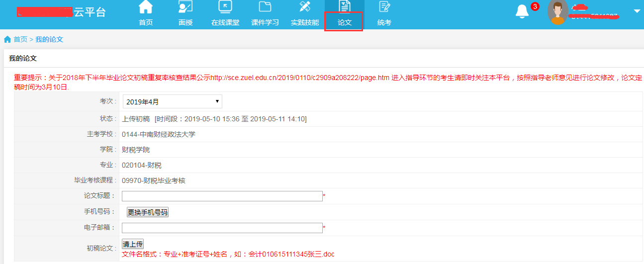Click the 我的论文 breadcrumb text
The image size is (644, 264).
point(49,39)
